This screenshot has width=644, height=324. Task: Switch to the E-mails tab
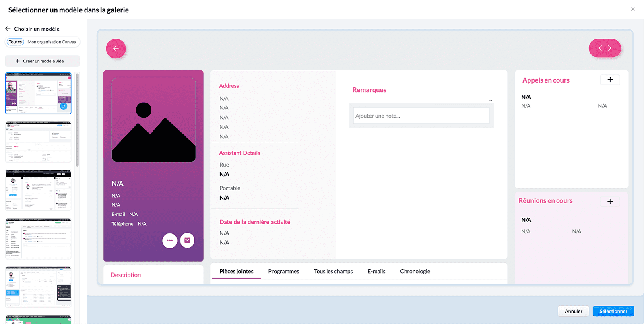[x=376, y=271]
